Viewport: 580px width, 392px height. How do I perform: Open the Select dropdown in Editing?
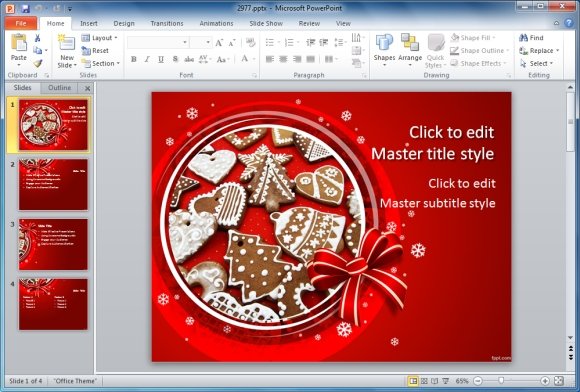point(537,64)
